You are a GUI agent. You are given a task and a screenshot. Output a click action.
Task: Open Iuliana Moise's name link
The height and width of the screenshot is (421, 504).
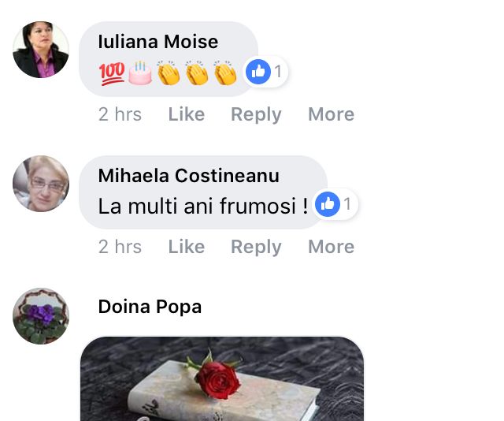[158, 42]
